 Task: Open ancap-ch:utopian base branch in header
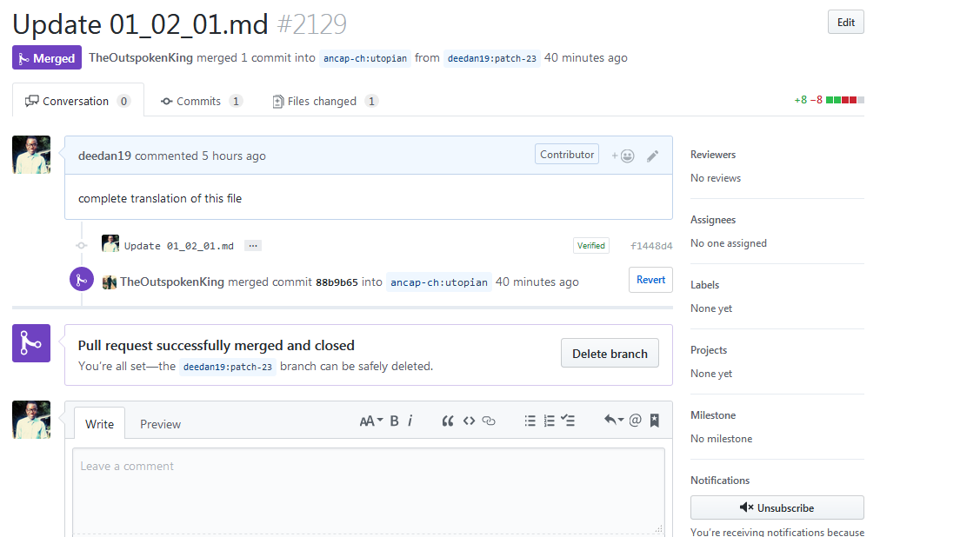click(365, 58)
